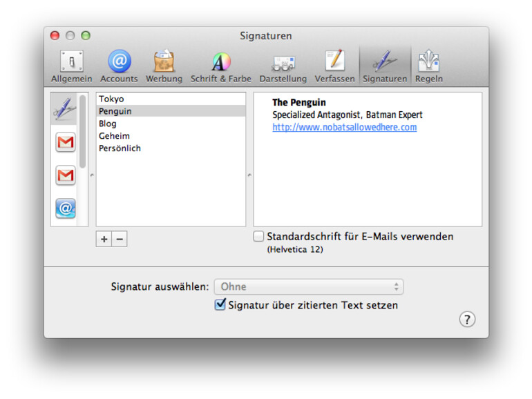
Task: Select the Geheim signature
Action: (x=171, y=136)
